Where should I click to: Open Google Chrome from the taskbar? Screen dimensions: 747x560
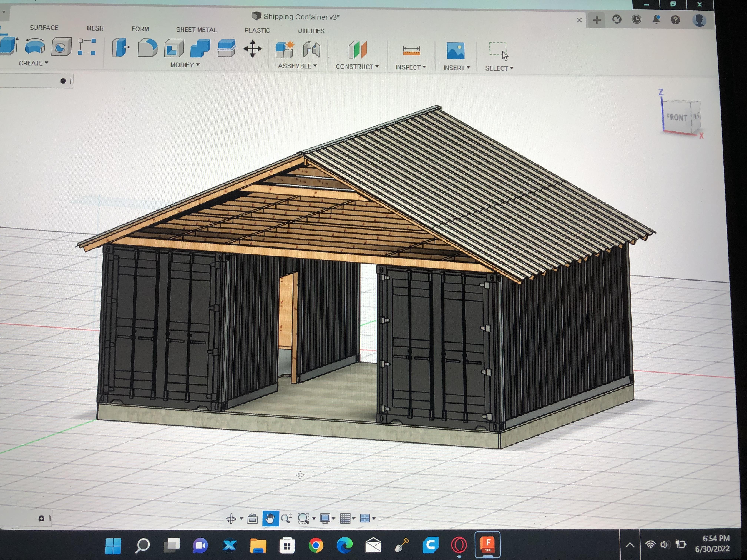(316, 545)
